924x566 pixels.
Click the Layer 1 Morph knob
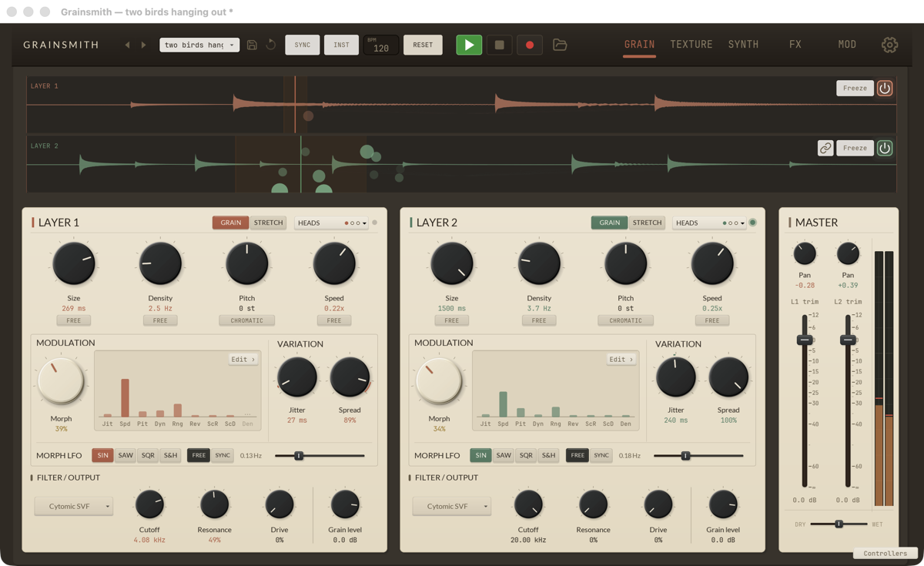pos(61,381)
